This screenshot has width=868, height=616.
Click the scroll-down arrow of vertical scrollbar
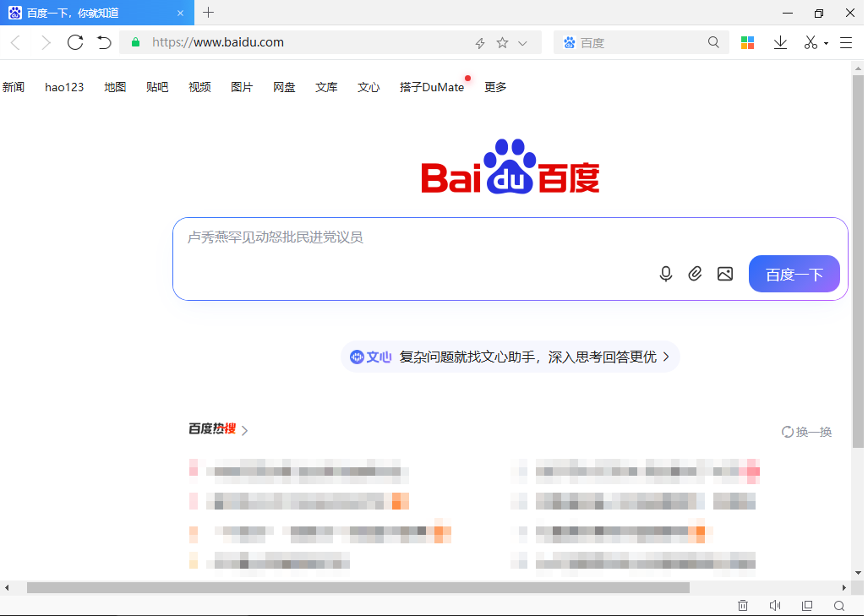858,573
